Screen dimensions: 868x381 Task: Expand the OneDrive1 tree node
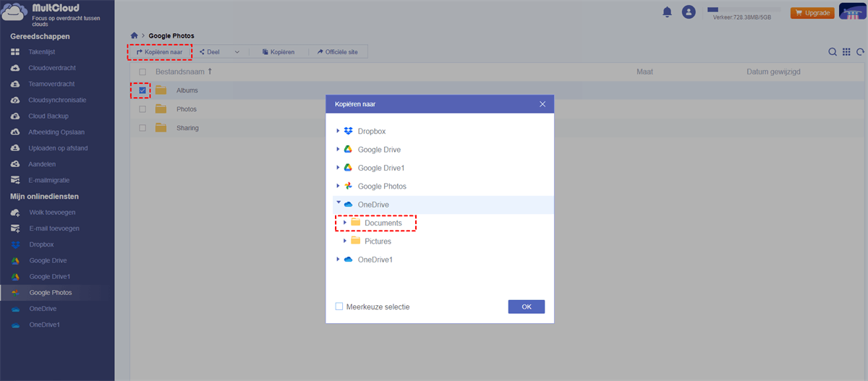[338, 259]
